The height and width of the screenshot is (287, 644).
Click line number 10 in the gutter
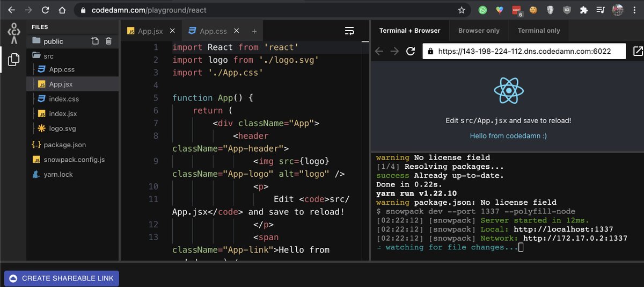pos(153,186)
